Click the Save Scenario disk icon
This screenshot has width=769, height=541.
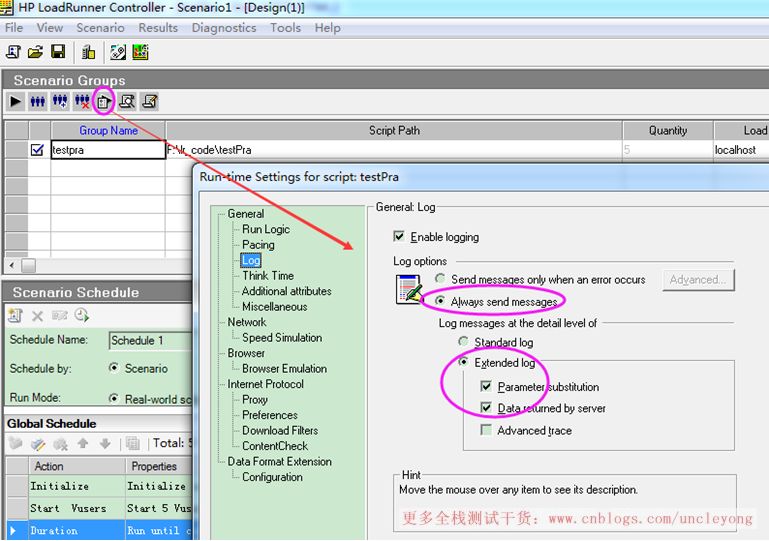(x=58, y=52)
